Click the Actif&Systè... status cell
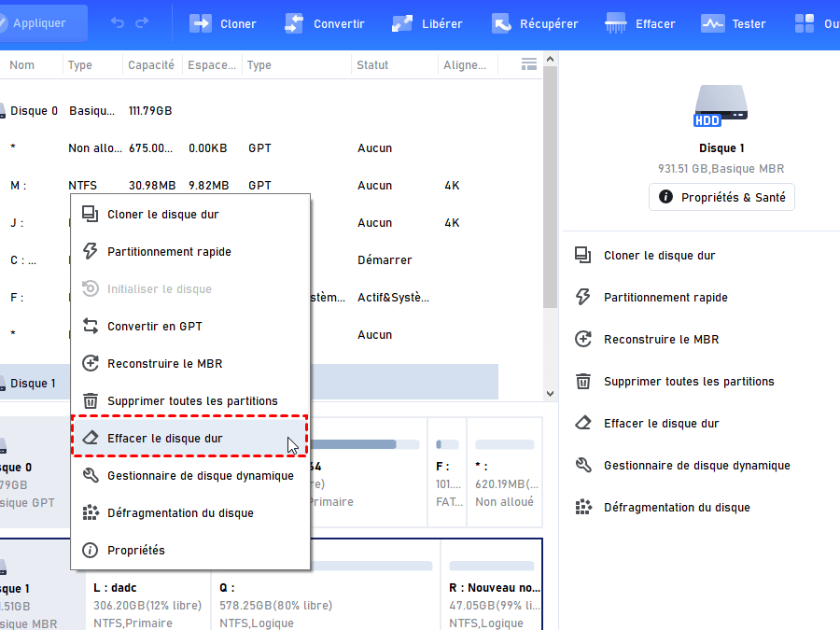Screen dimensions: 840x630 [x=393, y=298]
